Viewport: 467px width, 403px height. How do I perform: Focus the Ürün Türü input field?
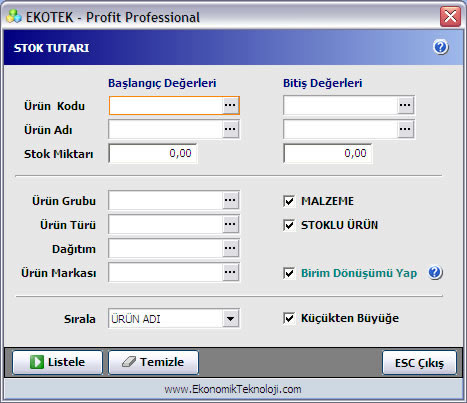[166, 224]
